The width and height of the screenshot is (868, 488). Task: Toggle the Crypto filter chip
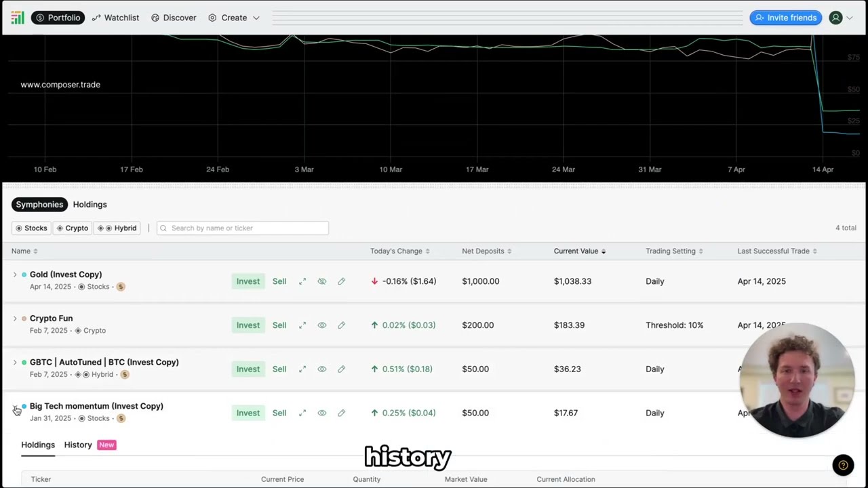coord(73,228)
